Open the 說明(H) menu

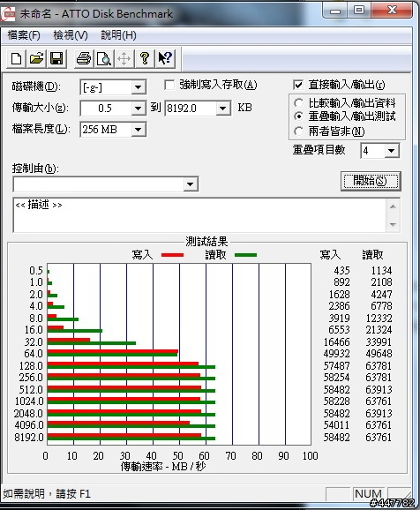click(118, 35)
